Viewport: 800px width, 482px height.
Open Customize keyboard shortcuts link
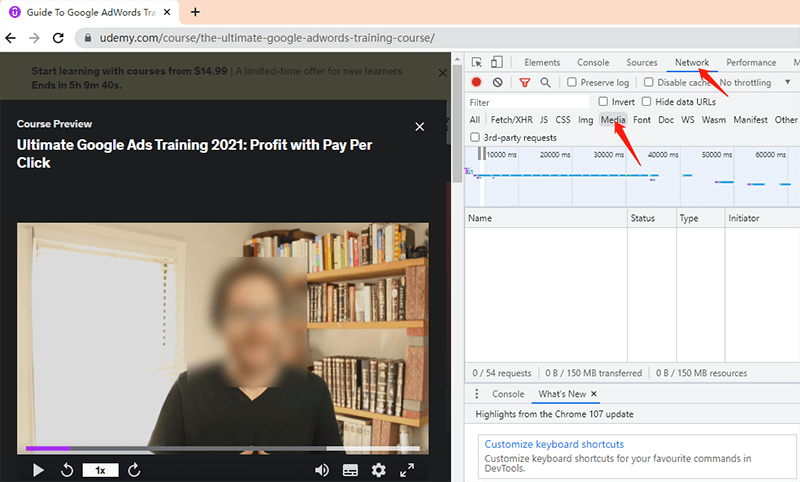click(x=554, y=444)
